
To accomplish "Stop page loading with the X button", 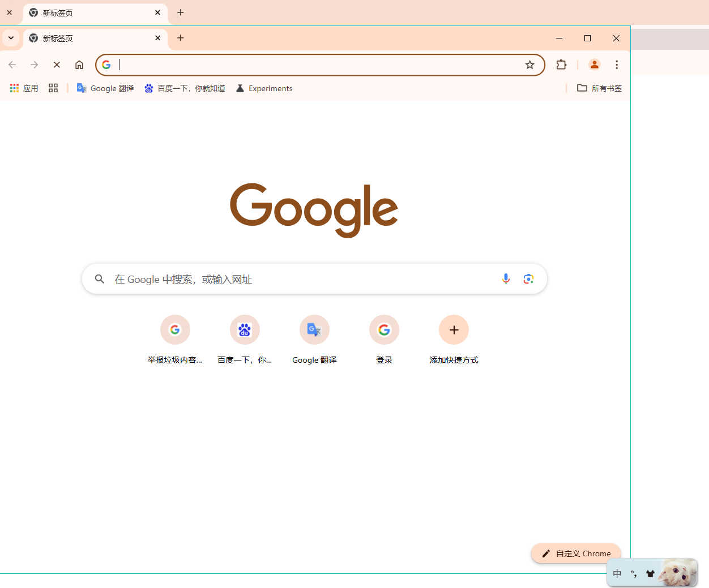I will [57, 65].
